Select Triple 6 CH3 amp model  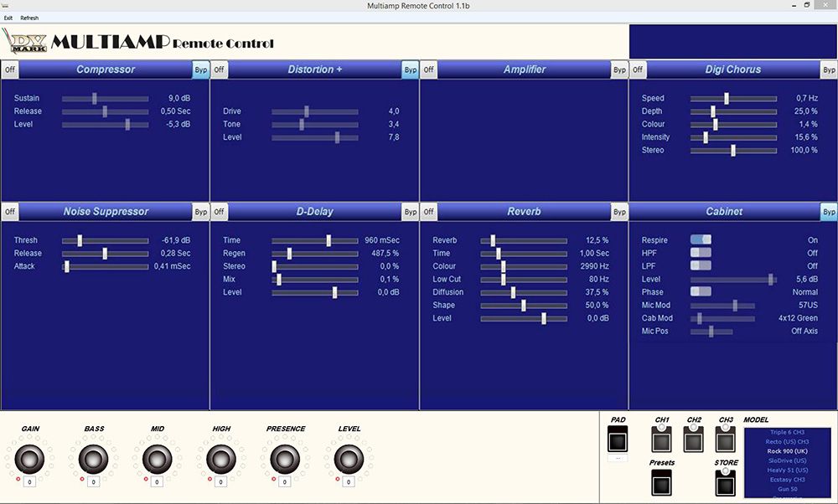pos(787,432)
